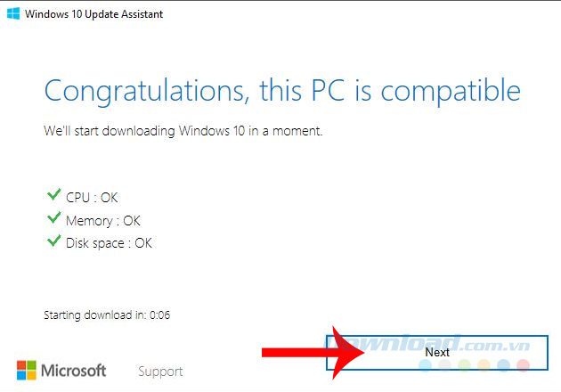Open the Support link
Image resolution: width=561 pixels, height=392 pixels.
point(160,372)
